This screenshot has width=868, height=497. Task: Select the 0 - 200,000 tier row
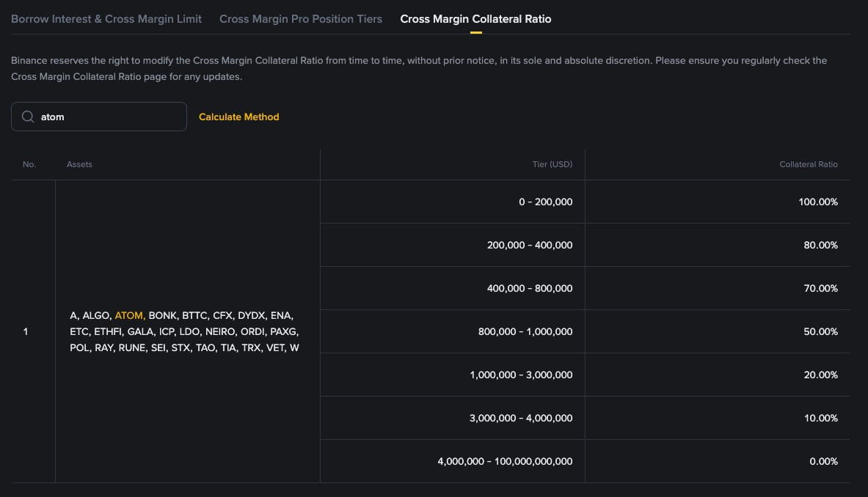point(545,202)
